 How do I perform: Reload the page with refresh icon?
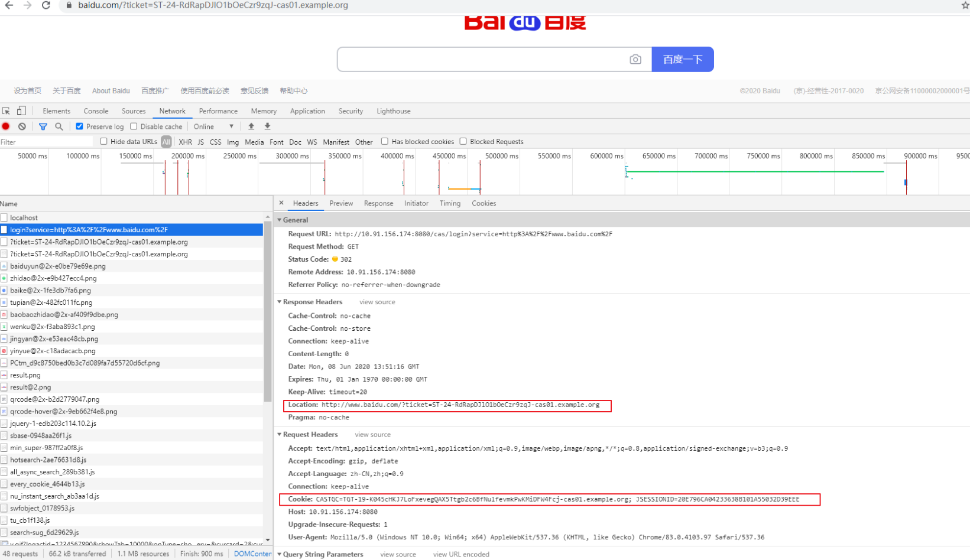click(x=46, y=5)
